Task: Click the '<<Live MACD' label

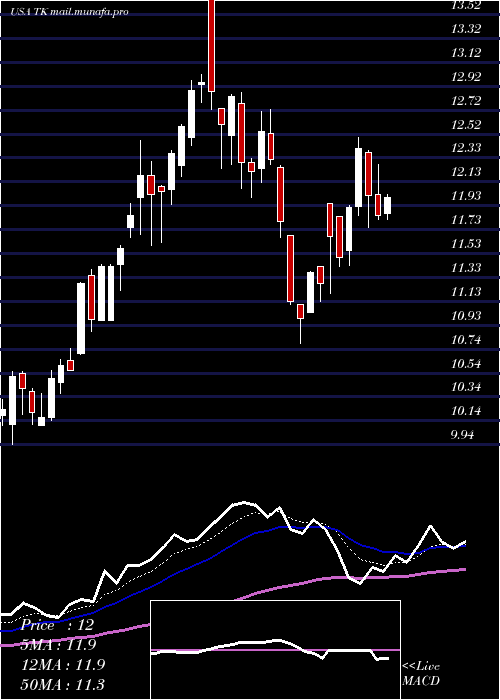Action: coord(421,673)
